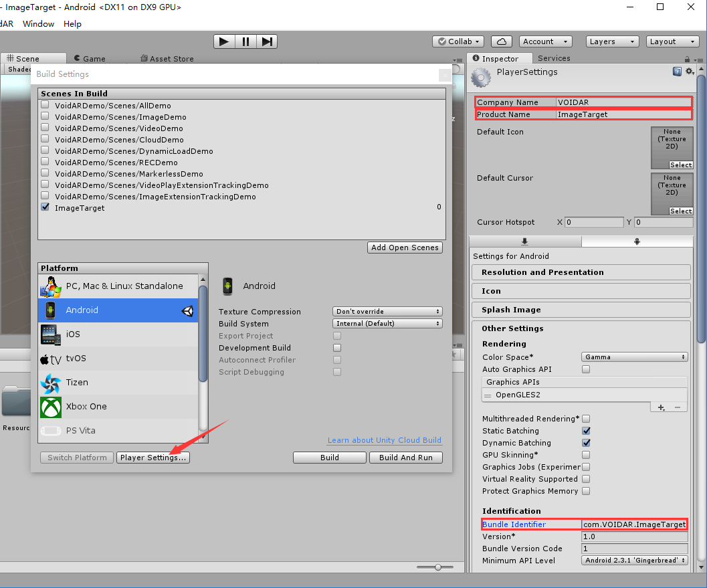Viewport: 707px width, 588px height.
Task: Open the Layout dropdown
Action: [x=673, y=41]
